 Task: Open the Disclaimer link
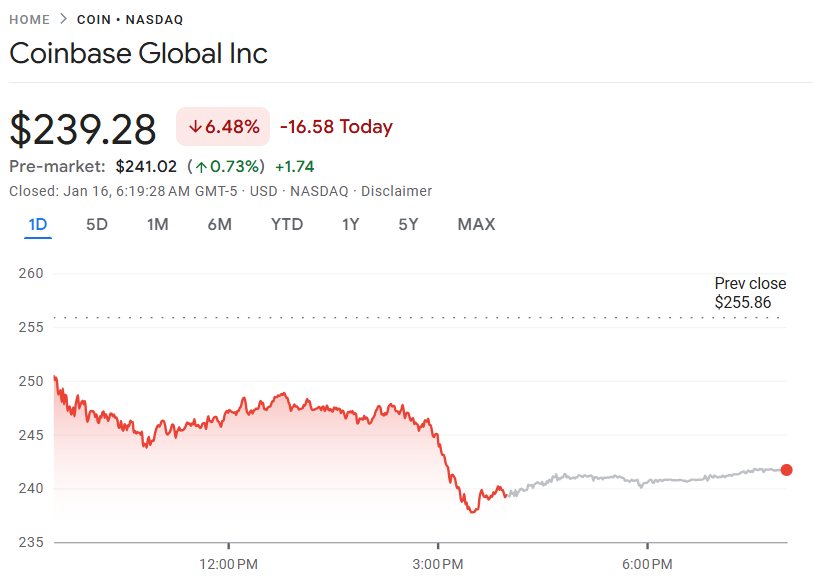396,191
